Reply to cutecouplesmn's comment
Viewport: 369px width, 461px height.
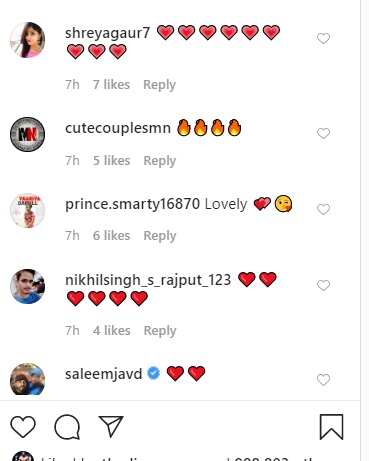(x=160, y=161)
